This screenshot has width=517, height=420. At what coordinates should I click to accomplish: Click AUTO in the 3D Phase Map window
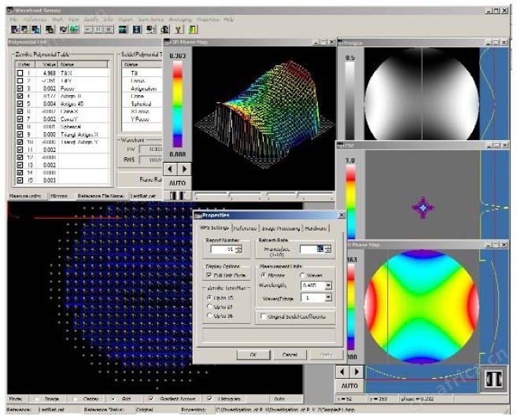tap(177, 183)
